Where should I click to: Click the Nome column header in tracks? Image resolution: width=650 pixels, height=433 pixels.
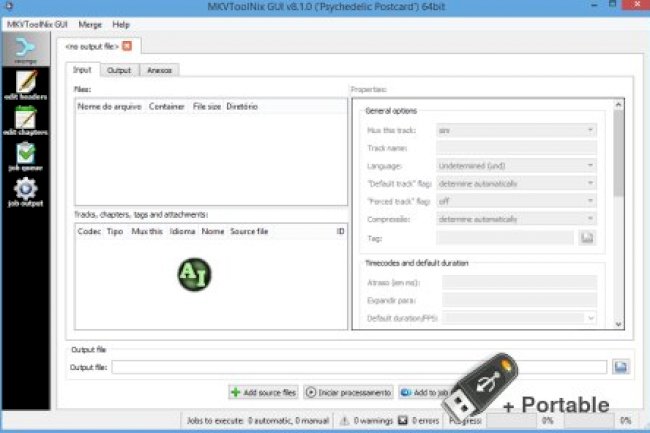pyautogui.click(x=213, y=231)
